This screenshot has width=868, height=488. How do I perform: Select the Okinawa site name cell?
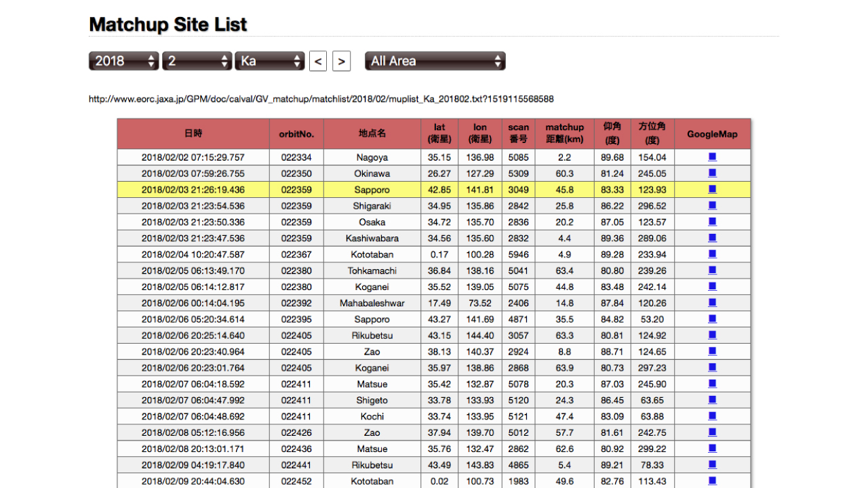372,174
